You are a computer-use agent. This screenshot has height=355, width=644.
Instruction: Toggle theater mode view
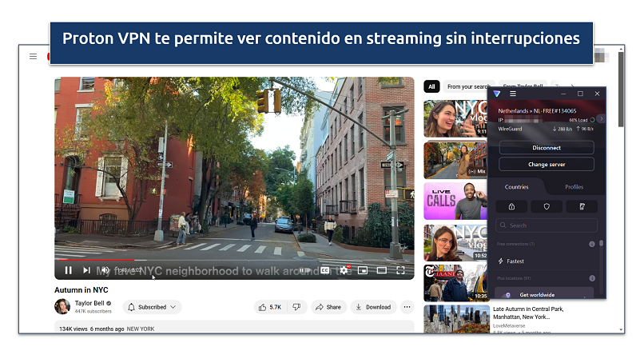coord(381,270)
